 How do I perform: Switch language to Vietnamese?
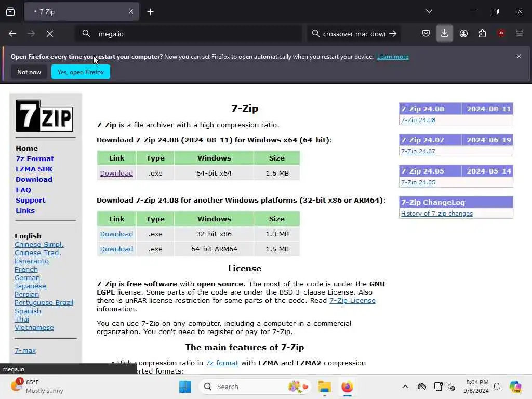(34, 327)
